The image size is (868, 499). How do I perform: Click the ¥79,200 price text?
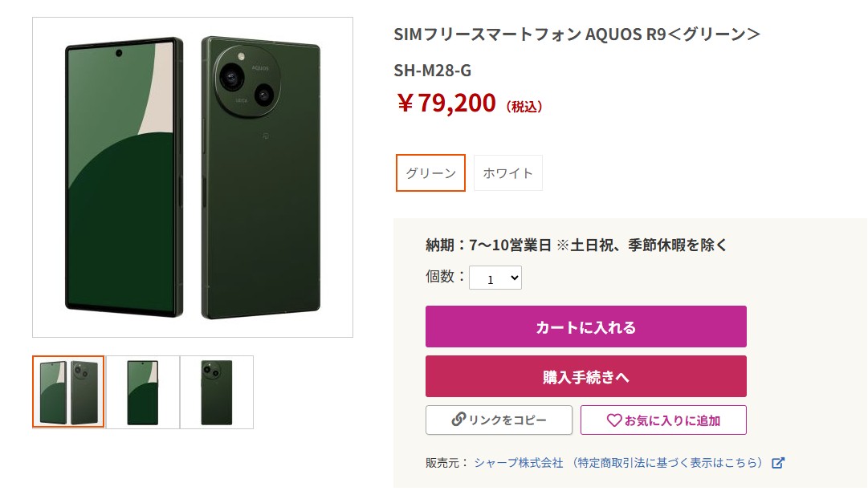(446, 103)
